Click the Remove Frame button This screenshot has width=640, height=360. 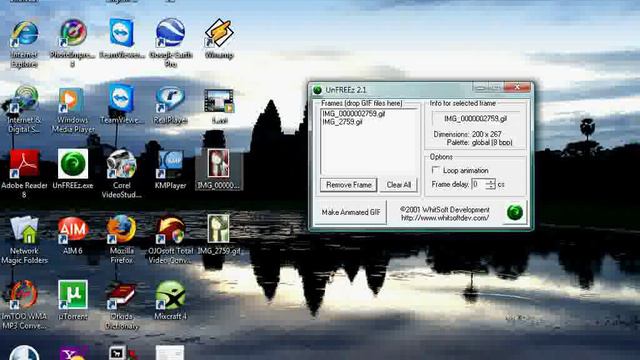(x=349, y=185)
